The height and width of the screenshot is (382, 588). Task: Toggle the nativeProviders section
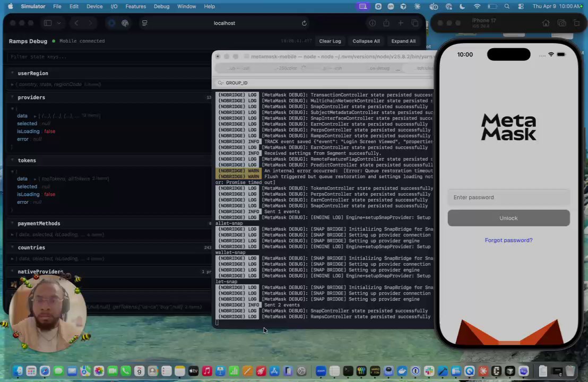click(12, 272)
